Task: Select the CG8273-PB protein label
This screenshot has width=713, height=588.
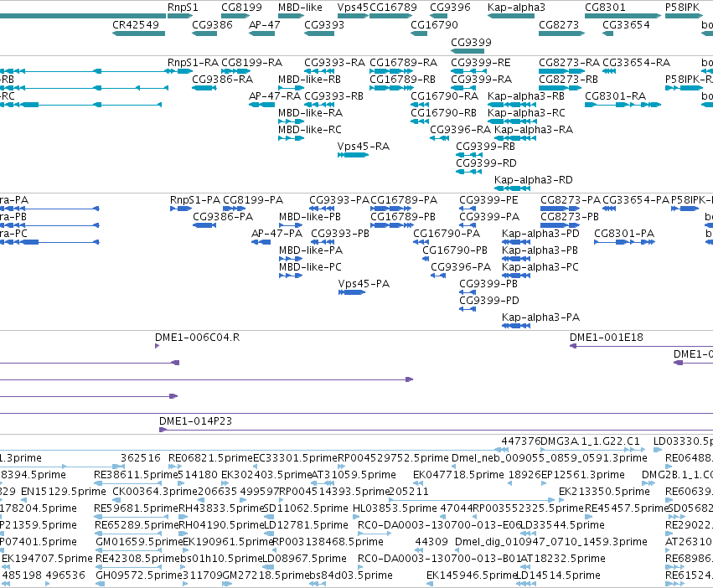Action: (x=570, y=217)
